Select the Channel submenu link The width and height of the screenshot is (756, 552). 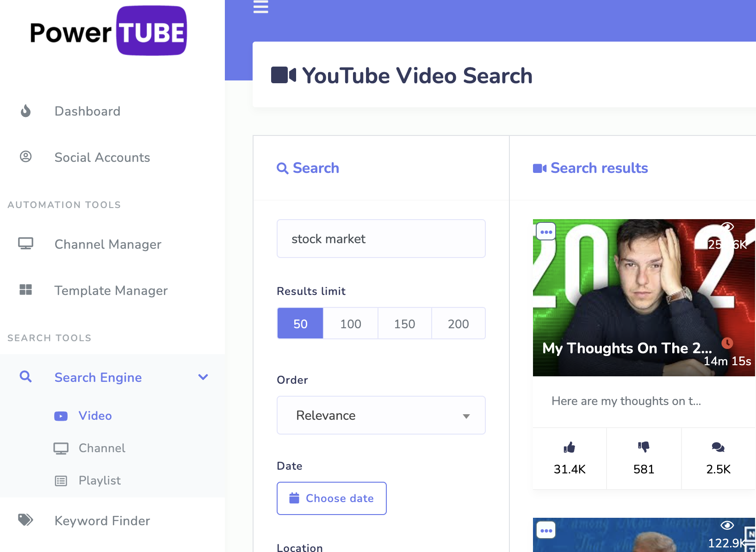coord(102,448)
